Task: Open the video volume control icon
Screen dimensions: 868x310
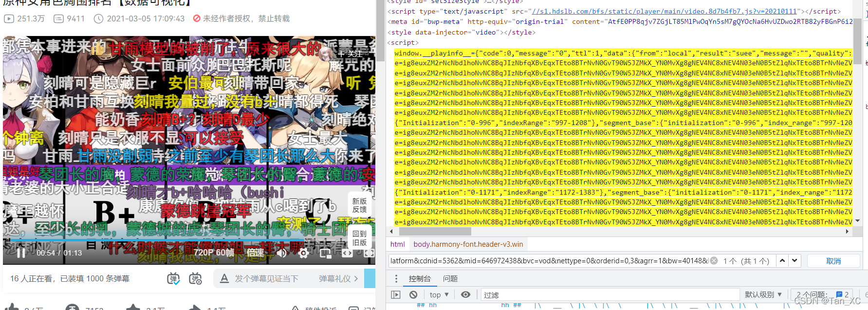Action: [x=281, y=253]
